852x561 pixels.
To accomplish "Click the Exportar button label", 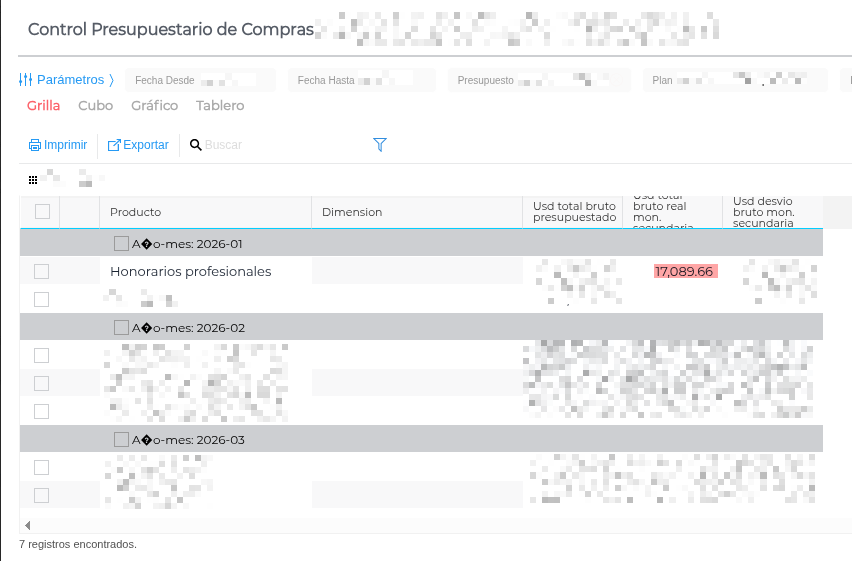I will point(146,145).
